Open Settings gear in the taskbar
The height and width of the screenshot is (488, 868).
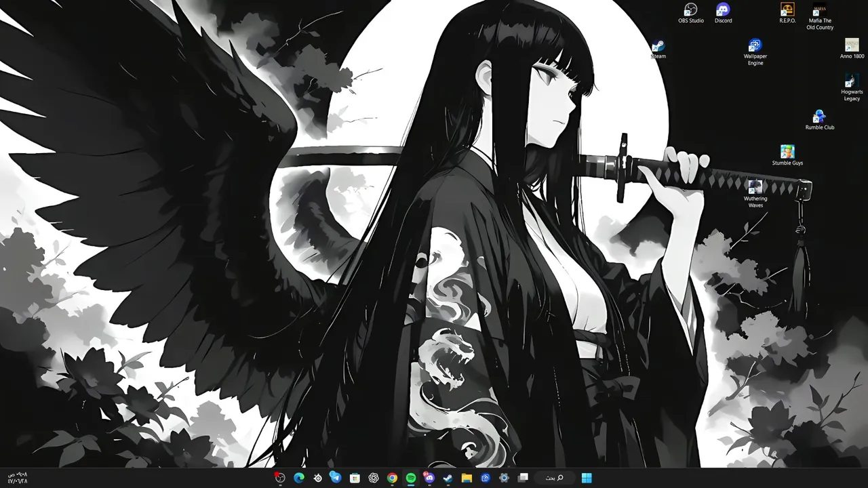click(x=504, y=478)
